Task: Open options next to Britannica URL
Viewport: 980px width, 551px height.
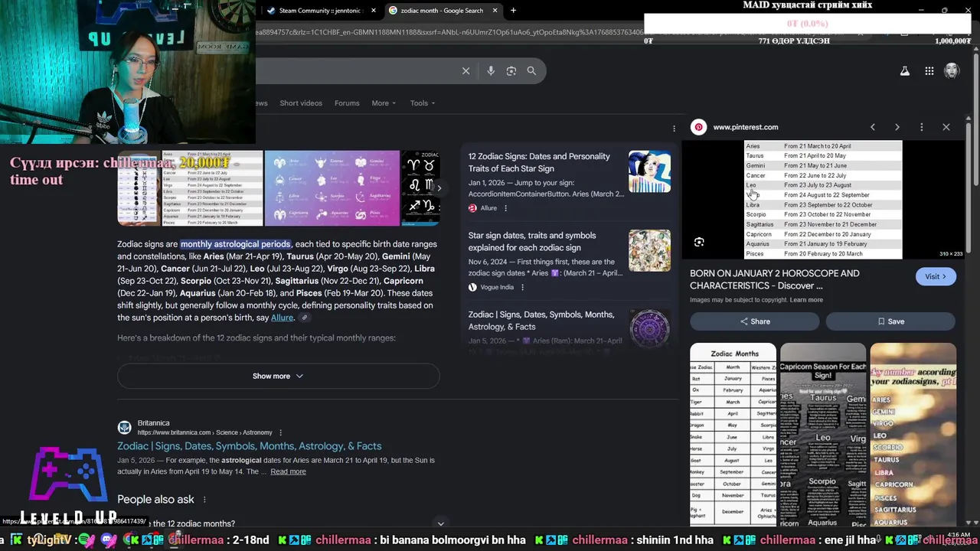Action: coord(280,432)
